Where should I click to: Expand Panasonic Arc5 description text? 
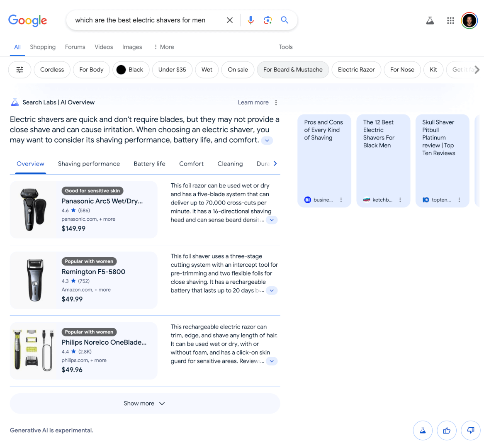coord(272,220)
